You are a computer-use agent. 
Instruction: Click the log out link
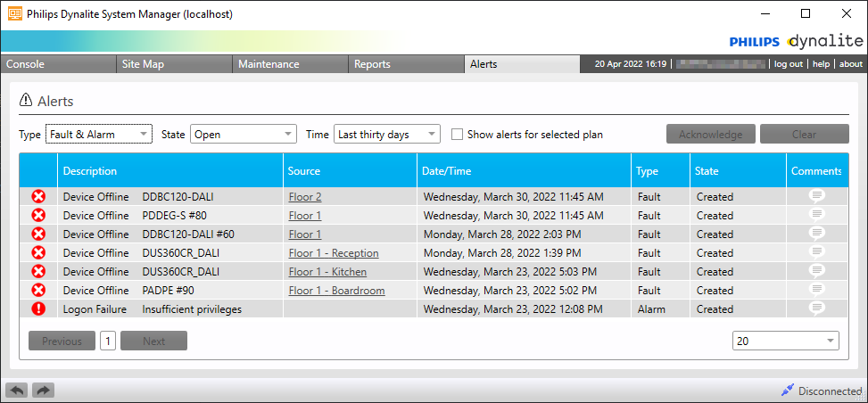coord(788,64)
